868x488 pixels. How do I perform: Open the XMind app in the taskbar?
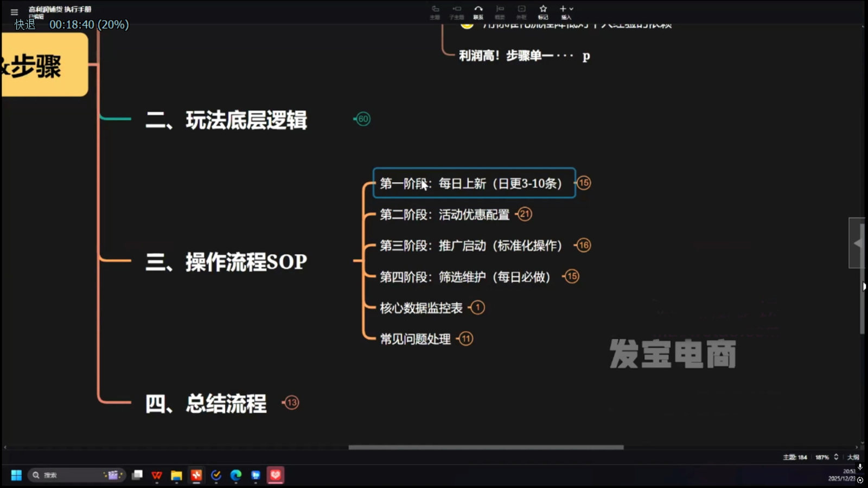pos(196,475)
